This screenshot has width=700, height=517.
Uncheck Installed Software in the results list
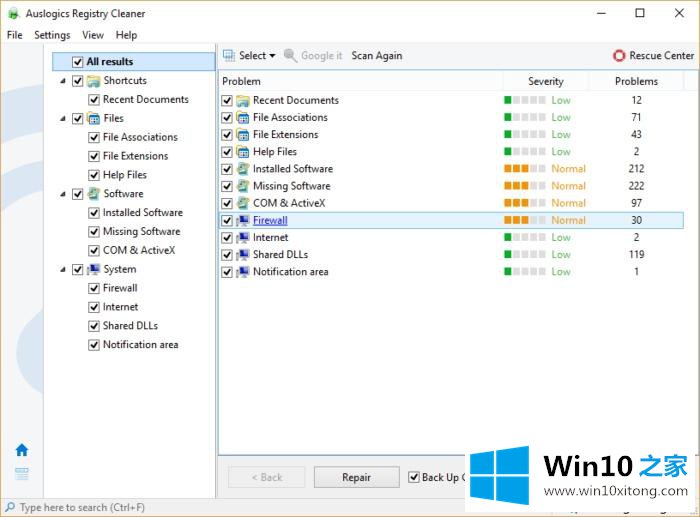pyautogui.click(x=227, y=169)
